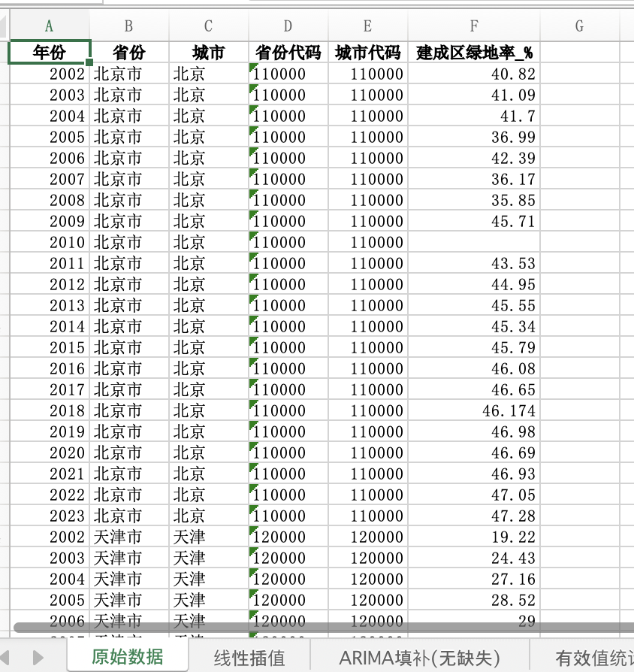Screen dimensions: 634x672
Task: Select column D header
Action: coord(288,26)
